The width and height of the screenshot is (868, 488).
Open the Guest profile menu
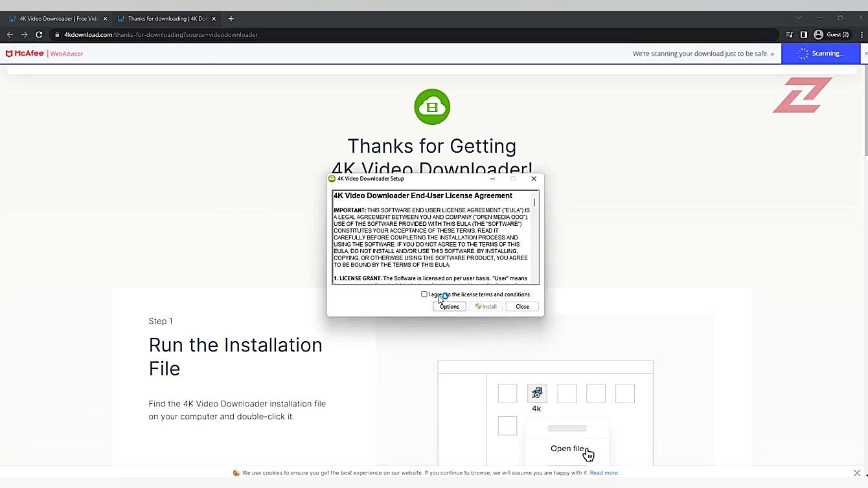click(x=832, y=35)
